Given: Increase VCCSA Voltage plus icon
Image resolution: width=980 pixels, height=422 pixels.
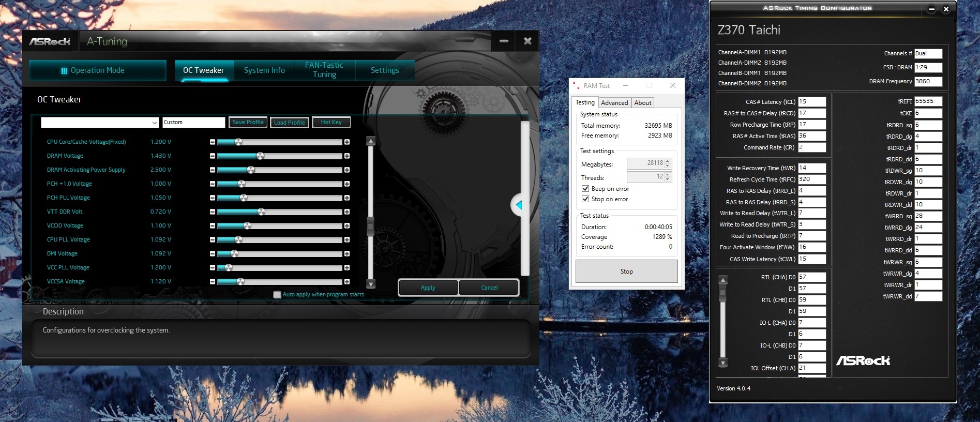Looking at the screenshot, I should [x=347, y=281].
